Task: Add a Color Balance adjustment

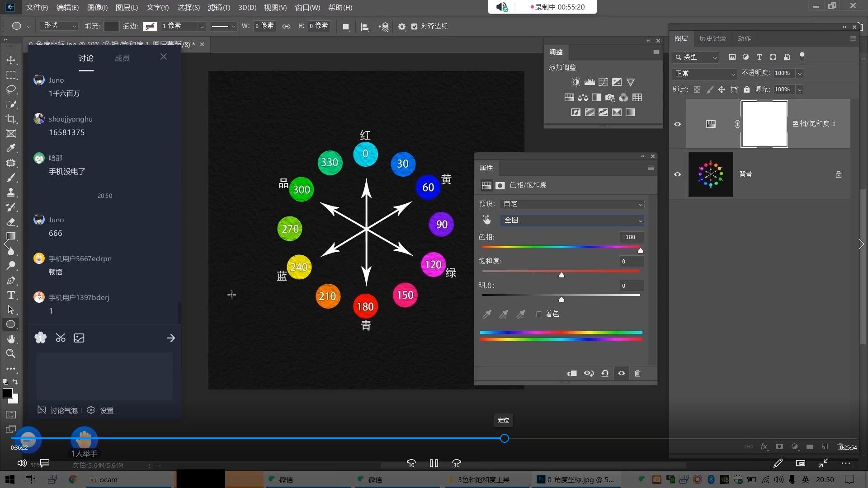Action: point(583,98)
